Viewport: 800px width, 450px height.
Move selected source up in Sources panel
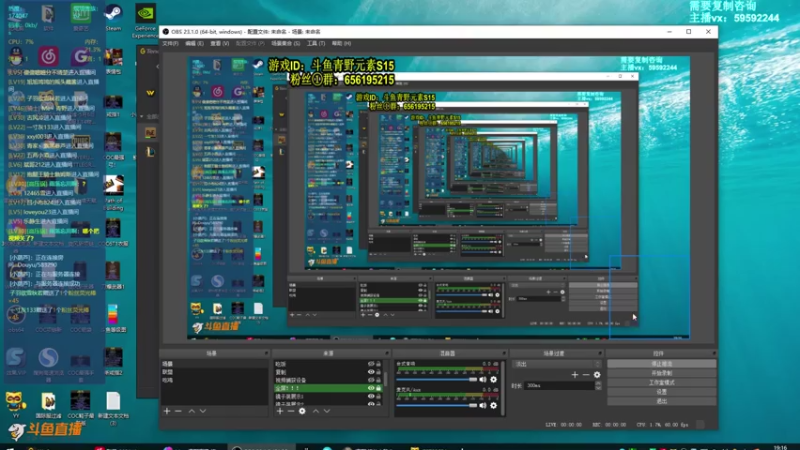click(x=316, y=411)
